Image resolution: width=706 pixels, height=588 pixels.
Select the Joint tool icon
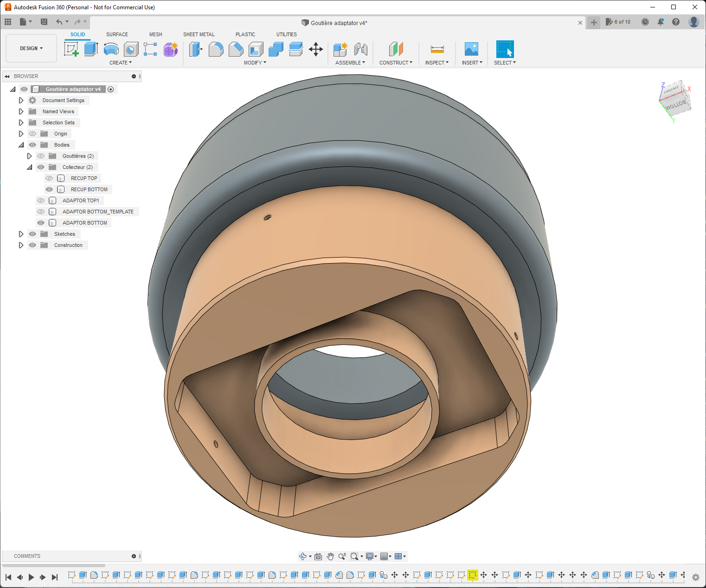(360, 49)
